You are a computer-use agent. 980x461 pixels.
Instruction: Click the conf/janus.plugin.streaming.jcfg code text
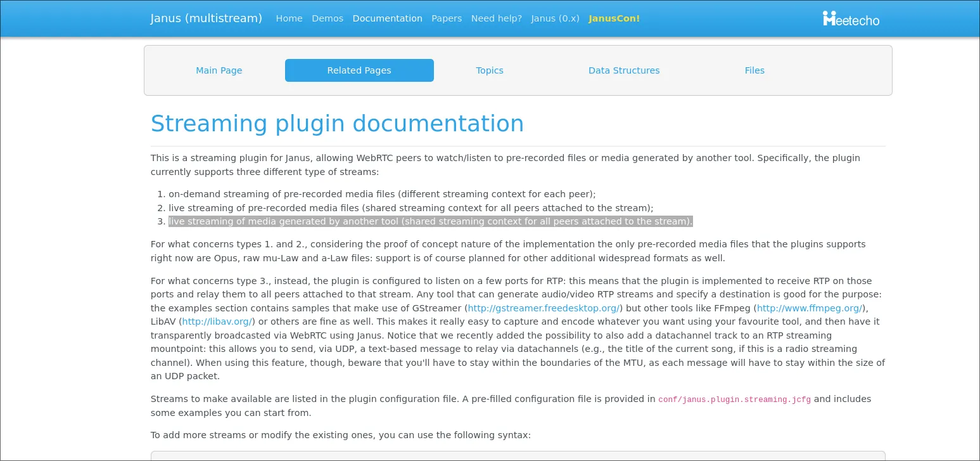click(x=734, y=399)
